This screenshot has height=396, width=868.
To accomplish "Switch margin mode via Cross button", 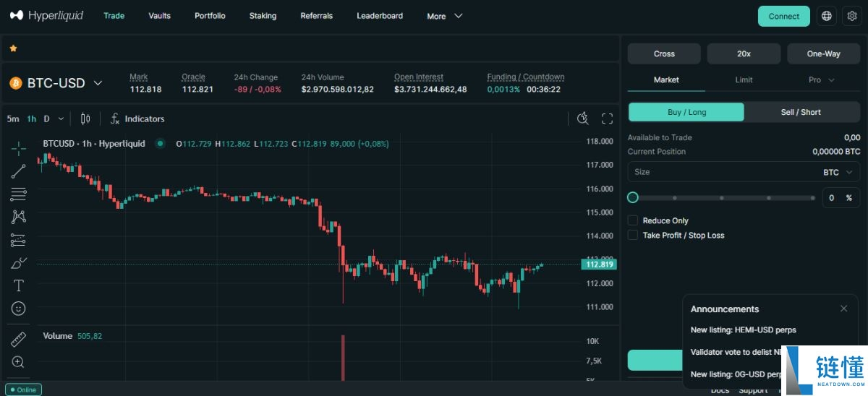I will tap(664, 53).
